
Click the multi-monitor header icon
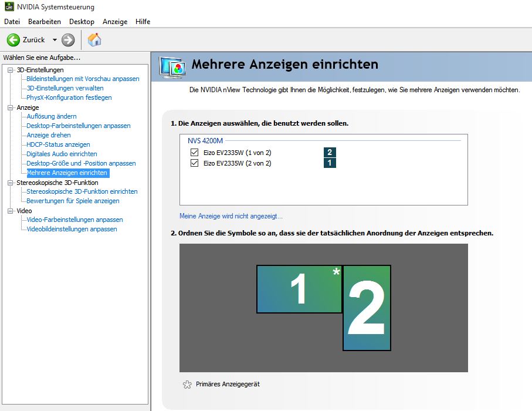pyautogui.click(x=172, y=68)
